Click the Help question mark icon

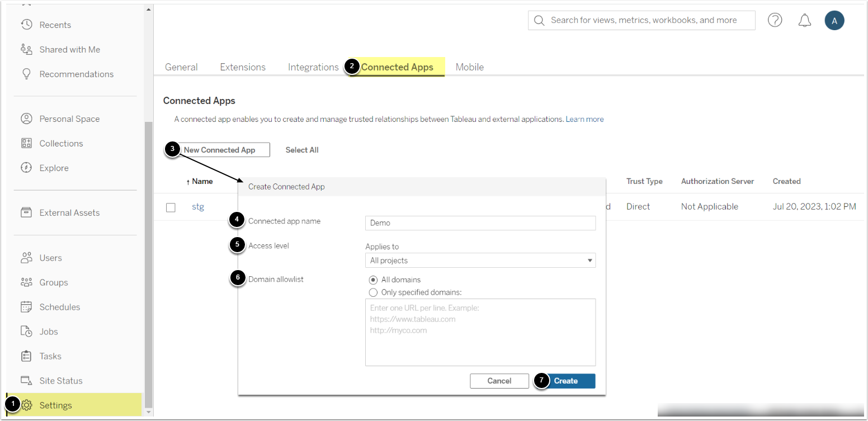click(x=775, y=21)
